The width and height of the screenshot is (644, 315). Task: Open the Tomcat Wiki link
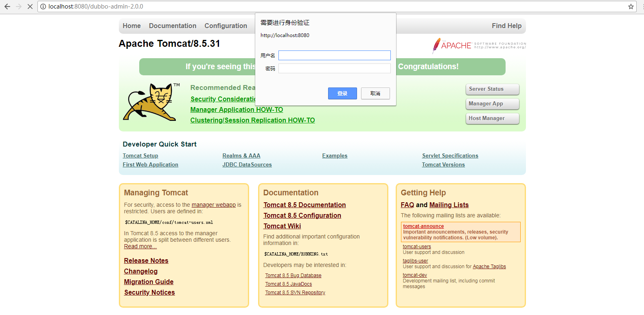coord(282,226)
